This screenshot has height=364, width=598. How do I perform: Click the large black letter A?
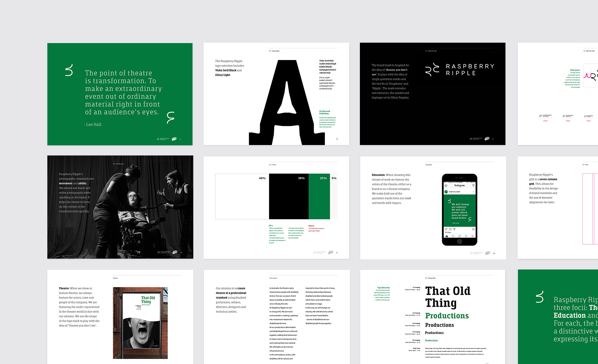tap(287, 102)
